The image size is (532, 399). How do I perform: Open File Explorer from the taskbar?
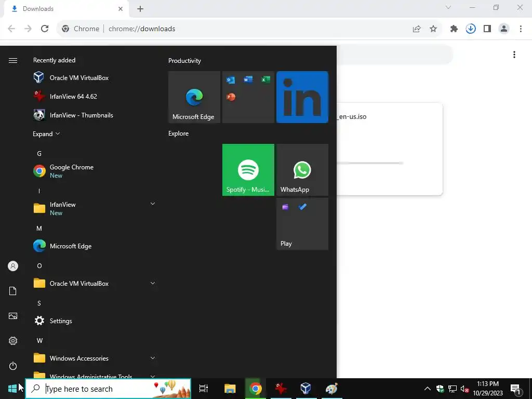click(x=230, y=389)
